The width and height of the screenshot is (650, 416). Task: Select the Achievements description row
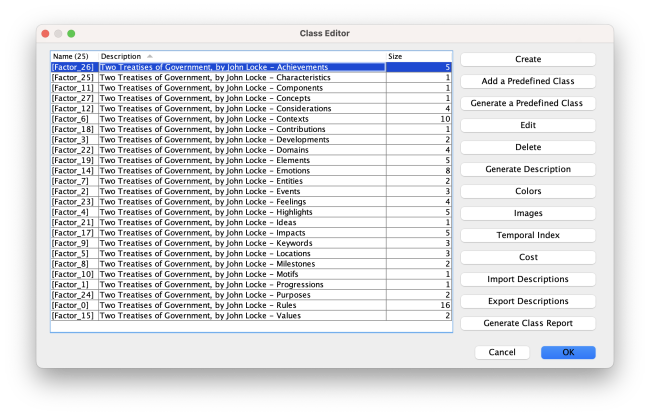242,67
